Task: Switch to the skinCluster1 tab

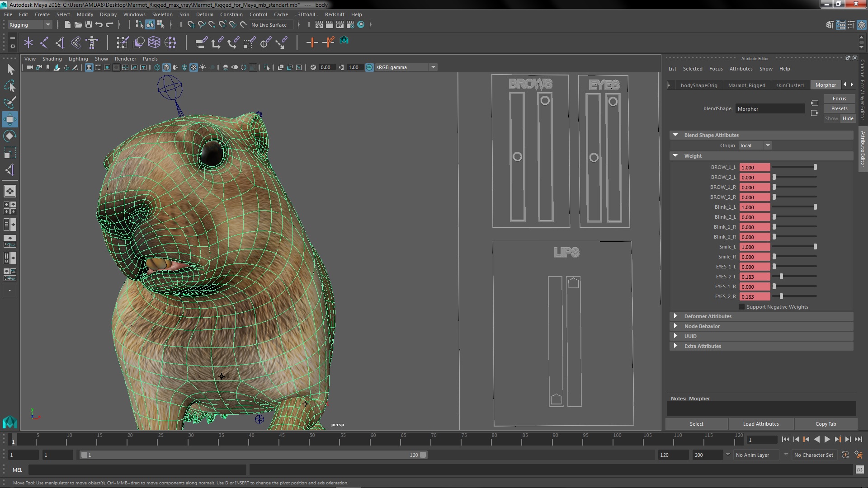Action: (790, 85)
